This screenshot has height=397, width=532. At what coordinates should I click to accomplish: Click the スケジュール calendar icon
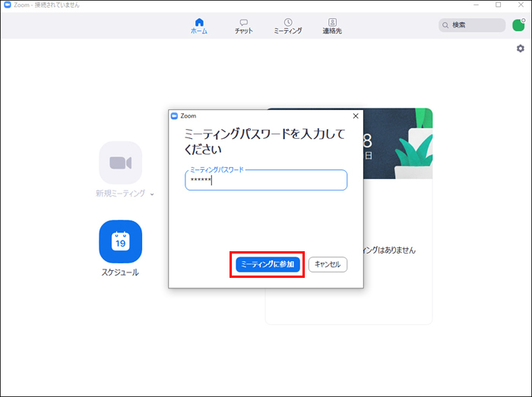[120, 241]
